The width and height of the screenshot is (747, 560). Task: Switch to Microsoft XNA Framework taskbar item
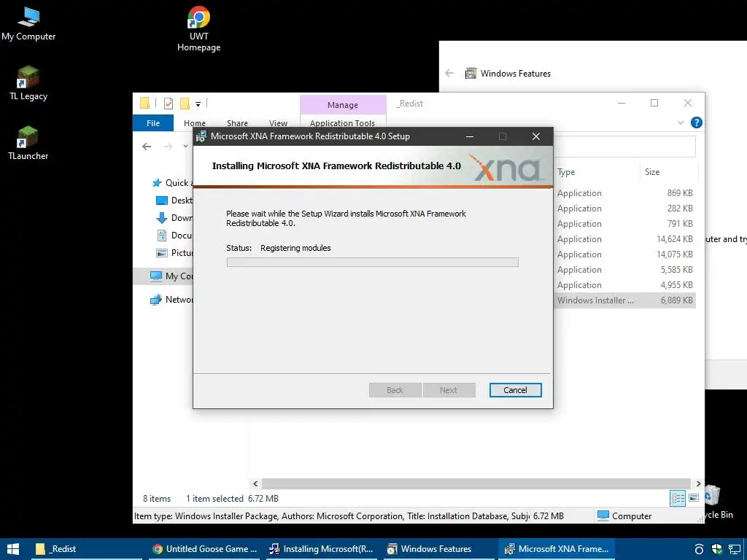click(x=557, y=549)
